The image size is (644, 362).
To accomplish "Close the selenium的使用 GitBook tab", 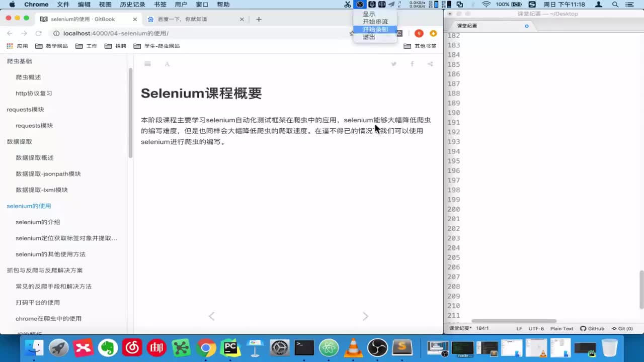I will tap(135, 19).
